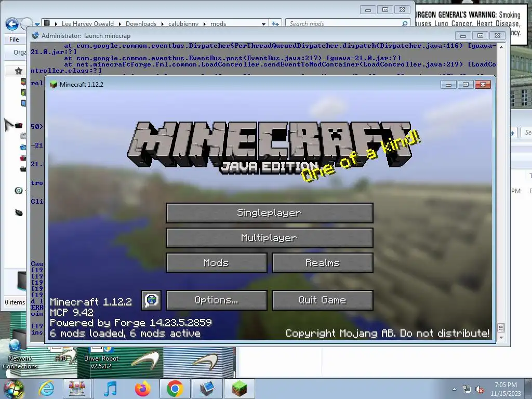The height and width of the screenshot is (399, 532).
Task: Click the console scrollbar up arrow
Action: (501, 47)
